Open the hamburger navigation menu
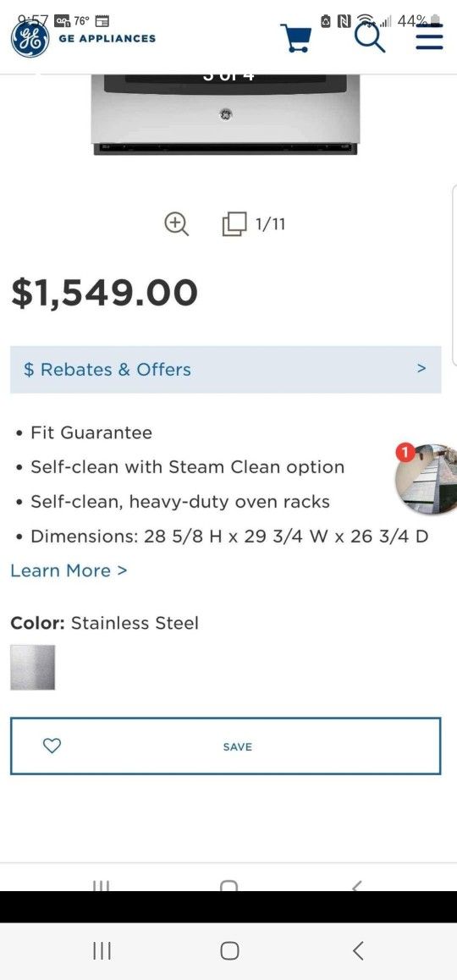Image resolution: width=457 pixels, height=980 pixels. [x=429, y=37]
